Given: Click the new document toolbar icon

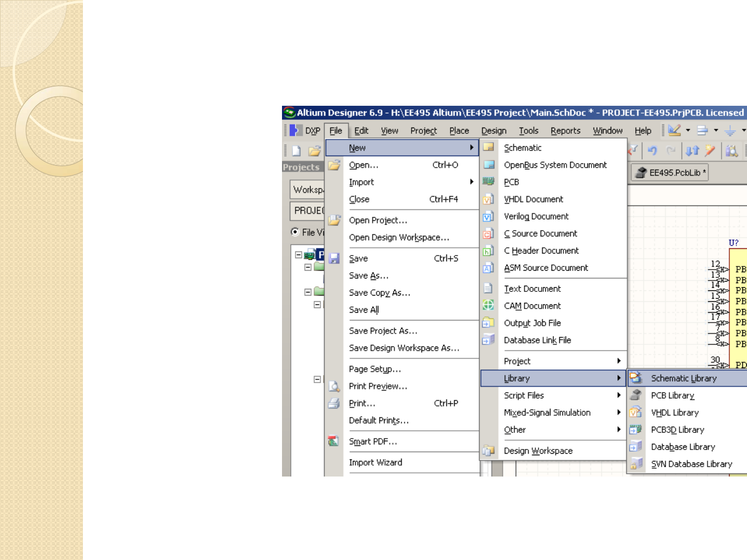Looking at the screenshot, I should pyautogui.click(x=296, y=151).
